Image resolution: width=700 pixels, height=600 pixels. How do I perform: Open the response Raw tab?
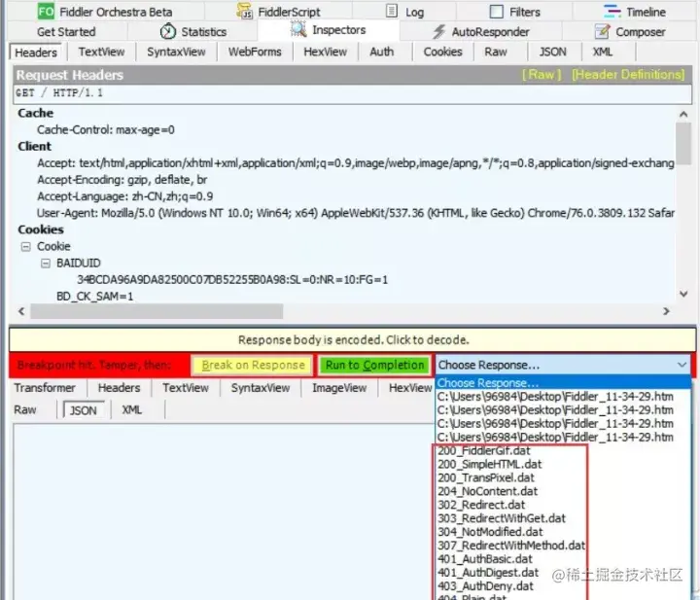pyautogui.click(x=25, y=409)
